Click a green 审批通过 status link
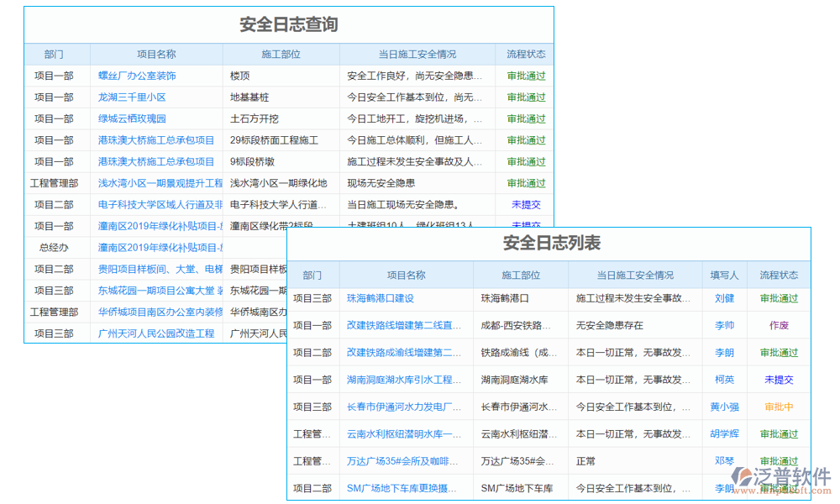This screenshot has width=840, height=504. (778, 298)
